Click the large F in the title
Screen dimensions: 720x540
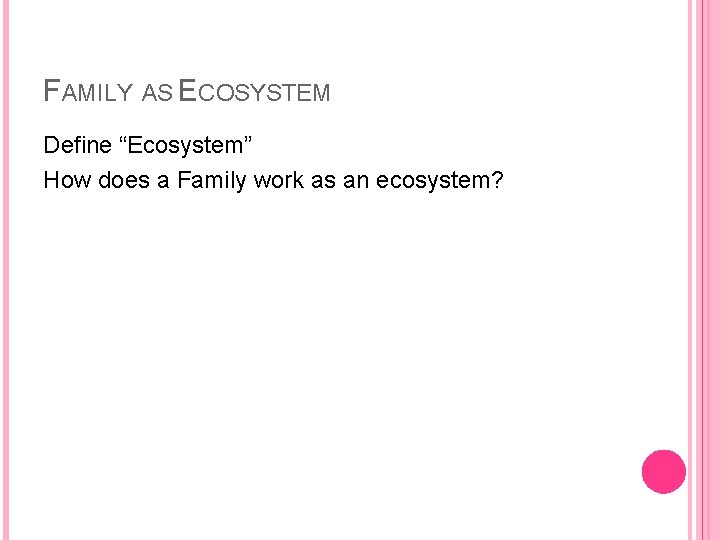[51, 90]
